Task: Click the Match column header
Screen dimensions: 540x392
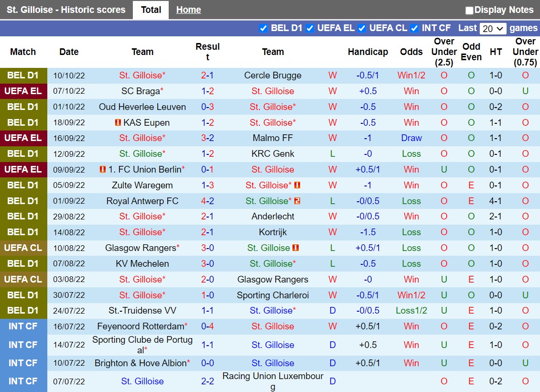Action: [x=23, y=52]
